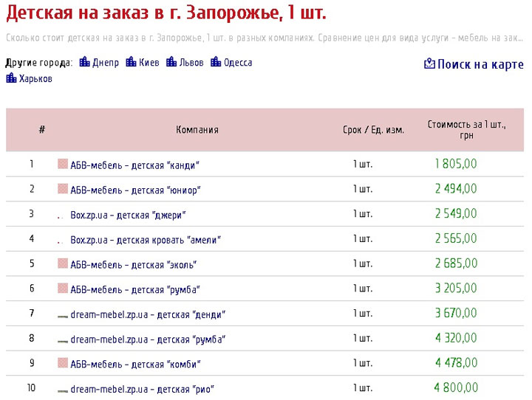Click the АБВ-мебель logo in row 1
This screenshot has width=532, height=400.
pos(63,165)
